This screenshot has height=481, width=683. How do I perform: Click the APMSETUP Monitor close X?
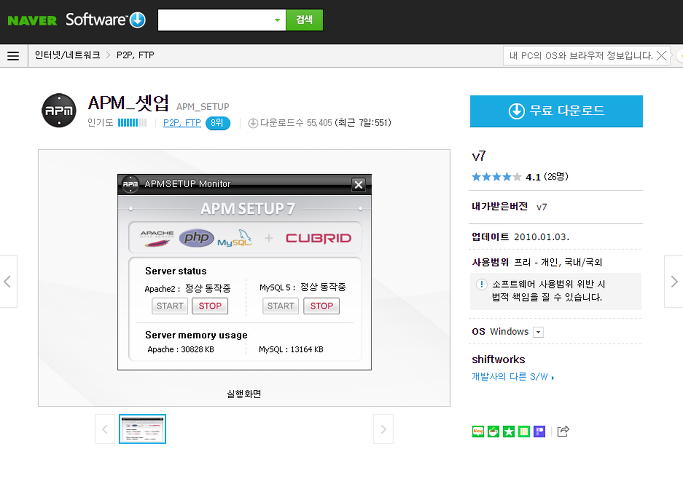[x=358, y=185]
